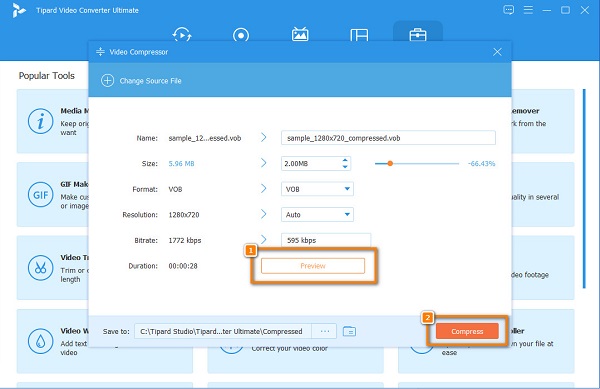Open the GIF Maker tool icon
This screenshot has height=389, width=600.
[x=40, y=195]
